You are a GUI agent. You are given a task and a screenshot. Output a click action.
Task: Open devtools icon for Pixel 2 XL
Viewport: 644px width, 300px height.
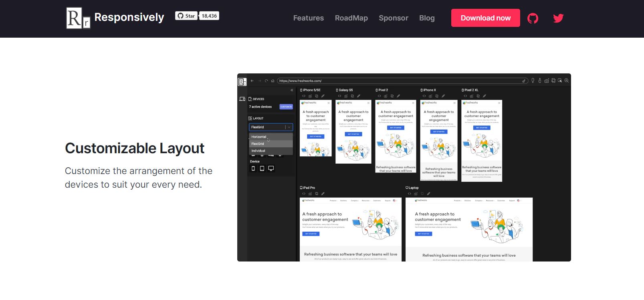(x=465, y=96)
